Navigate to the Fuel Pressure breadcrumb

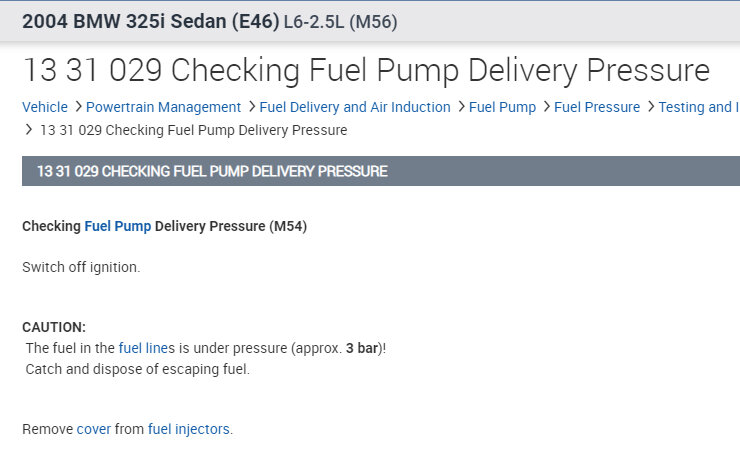[597, 107]
